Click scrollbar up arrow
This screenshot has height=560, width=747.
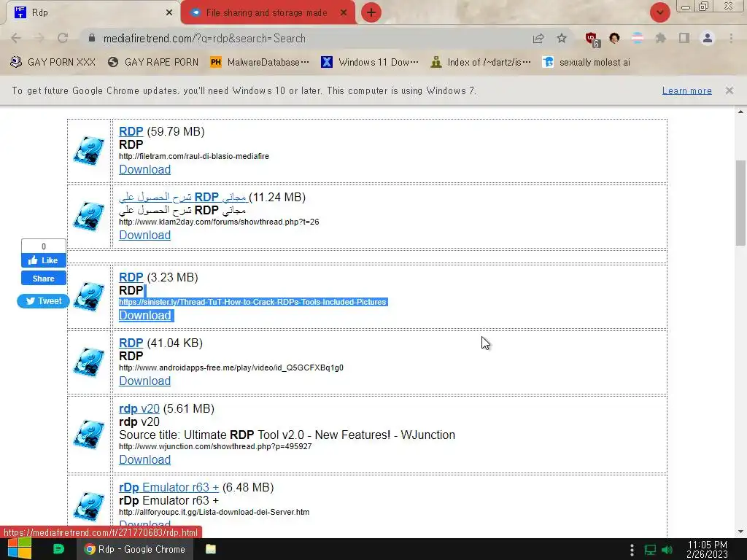click(x=740, y=112)
